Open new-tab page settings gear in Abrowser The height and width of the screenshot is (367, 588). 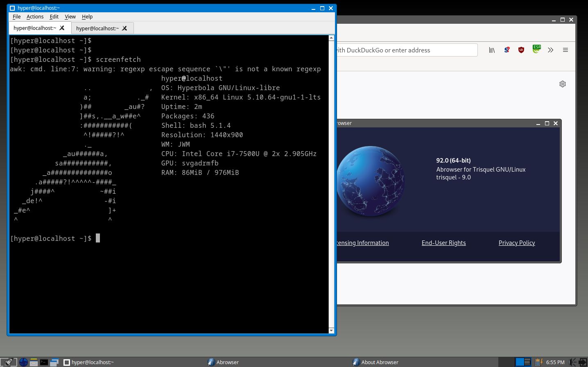pyautogui.click(x=563, y=84)
